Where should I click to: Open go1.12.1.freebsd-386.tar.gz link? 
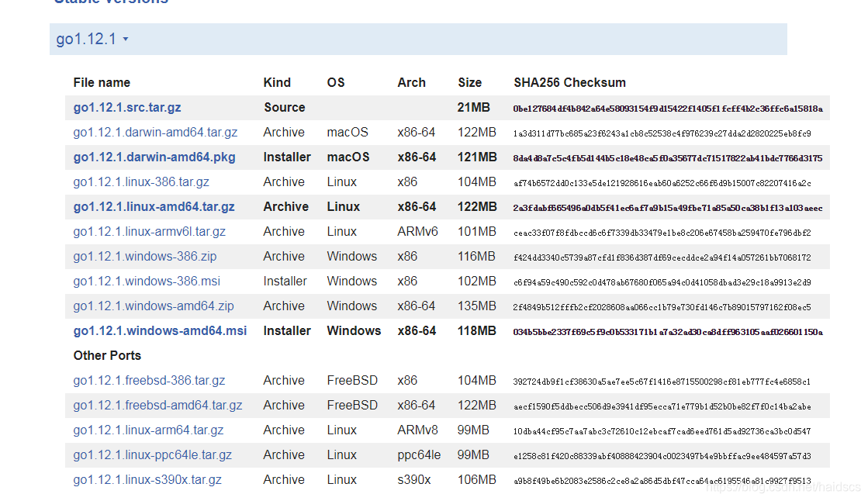[x=149, y=380]
